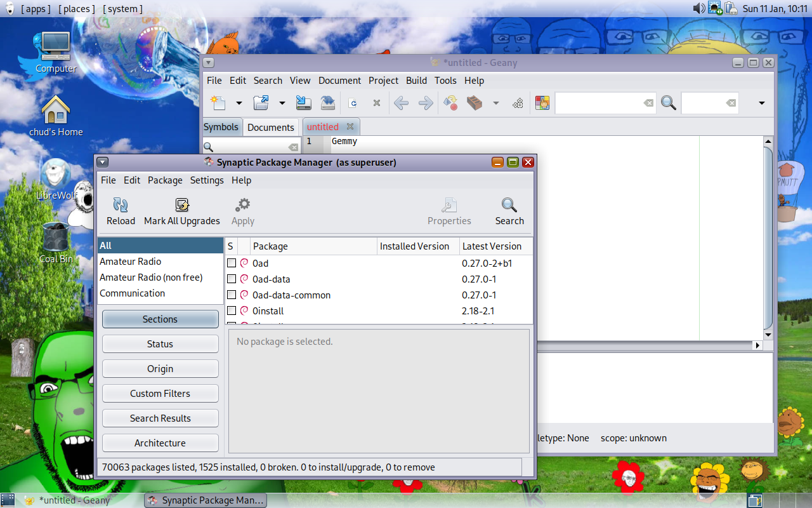Click the Status filter button
The image size is (812, 508).
click(x=160, y=344)
